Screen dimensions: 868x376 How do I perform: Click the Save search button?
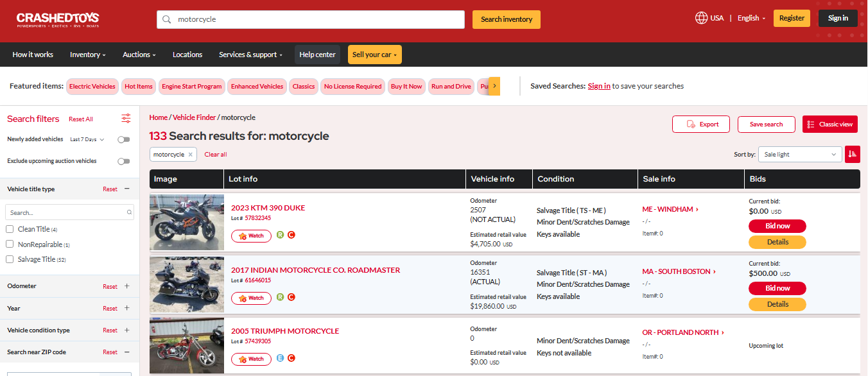767,124
